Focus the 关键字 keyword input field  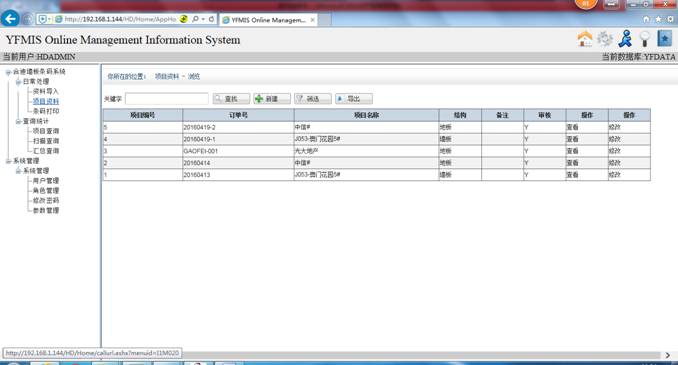point(167,99)
